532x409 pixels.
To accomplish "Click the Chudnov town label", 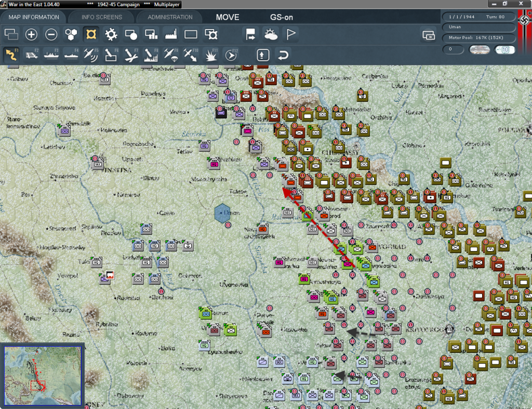I will 61,83.
